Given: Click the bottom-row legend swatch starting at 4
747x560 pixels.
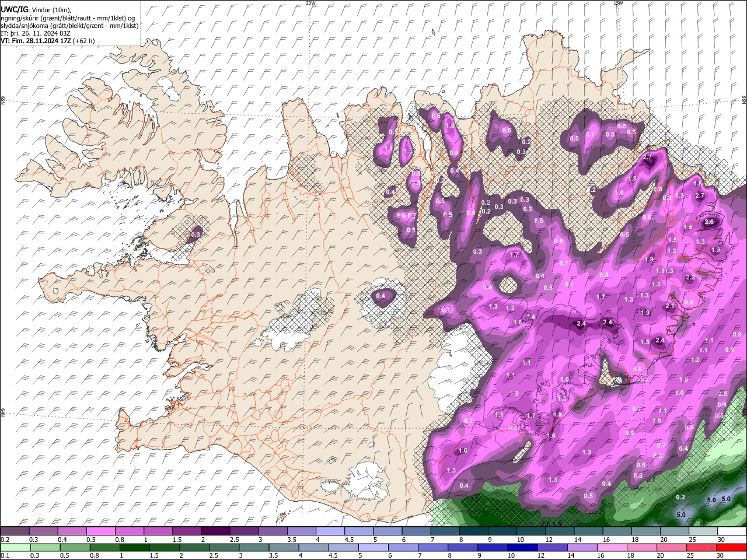Looking at the screenshot, I should point(313,547).
